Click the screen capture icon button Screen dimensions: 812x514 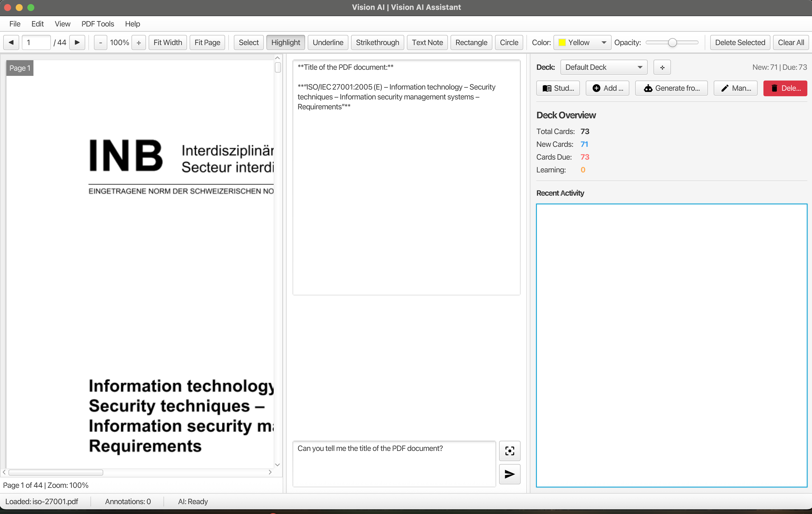(509, 451)
